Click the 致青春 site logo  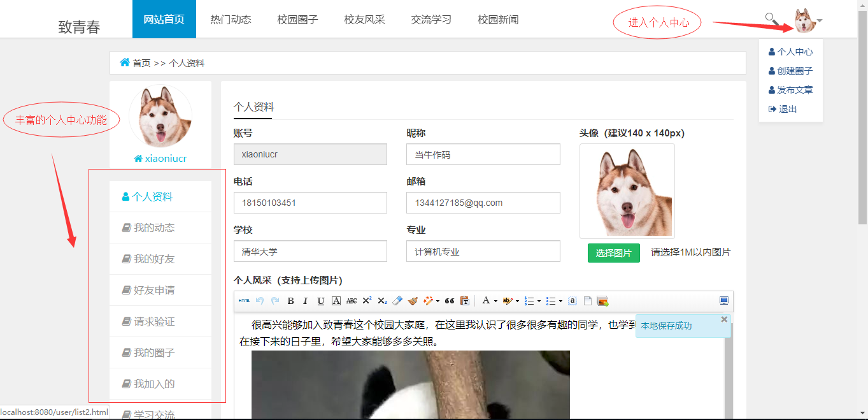click(80, 27)
